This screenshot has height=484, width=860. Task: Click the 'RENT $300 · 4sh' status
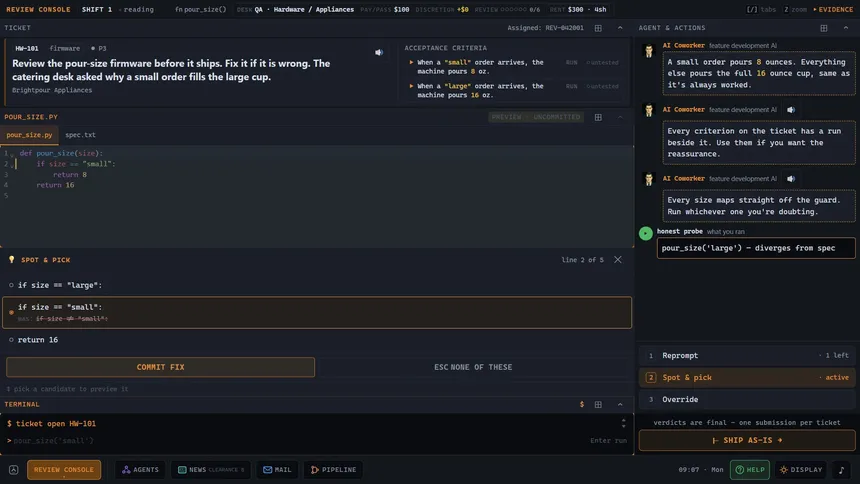pyautogui.click(x=578, y=9)
